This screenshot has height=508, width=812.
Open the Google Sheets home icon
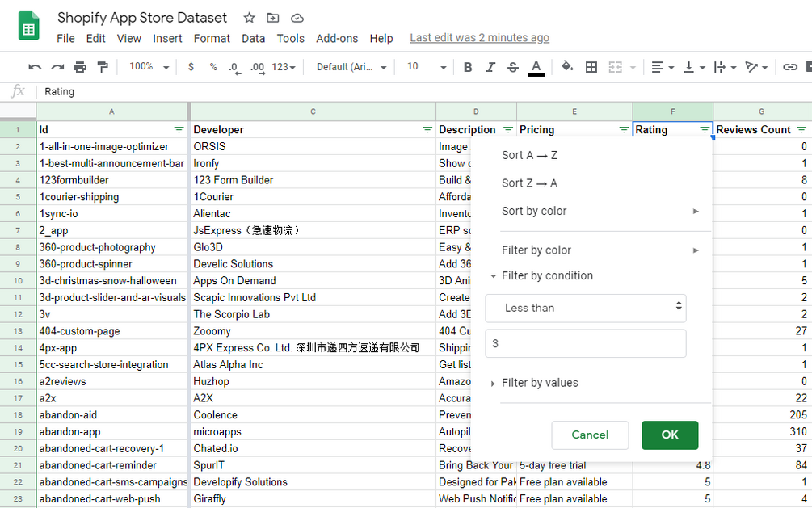click(x=29, y=26)
